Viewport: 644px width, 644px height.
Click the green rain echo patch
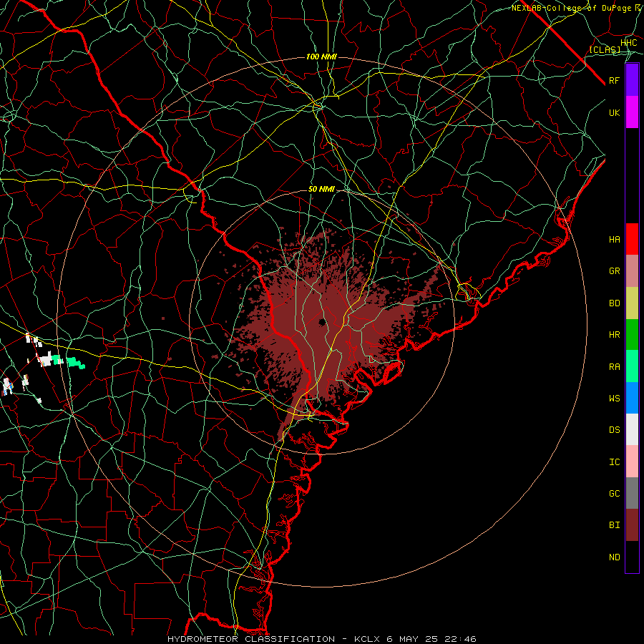(75, 362)
